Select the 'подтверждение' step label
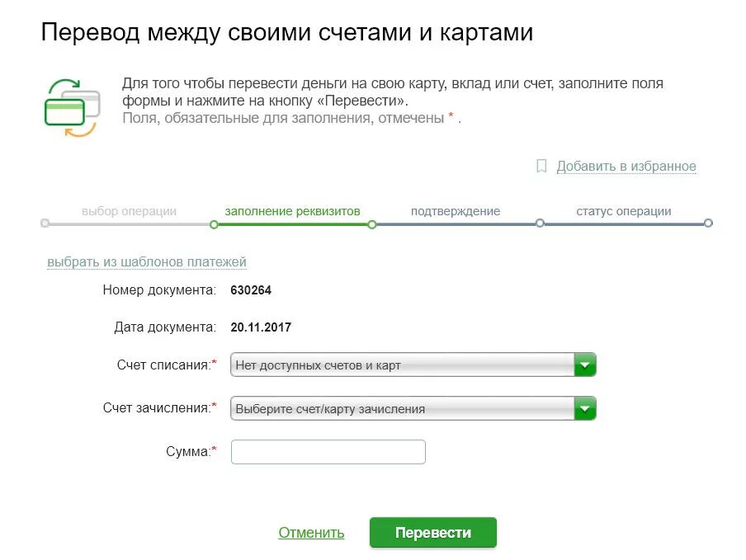 [456, 211]
